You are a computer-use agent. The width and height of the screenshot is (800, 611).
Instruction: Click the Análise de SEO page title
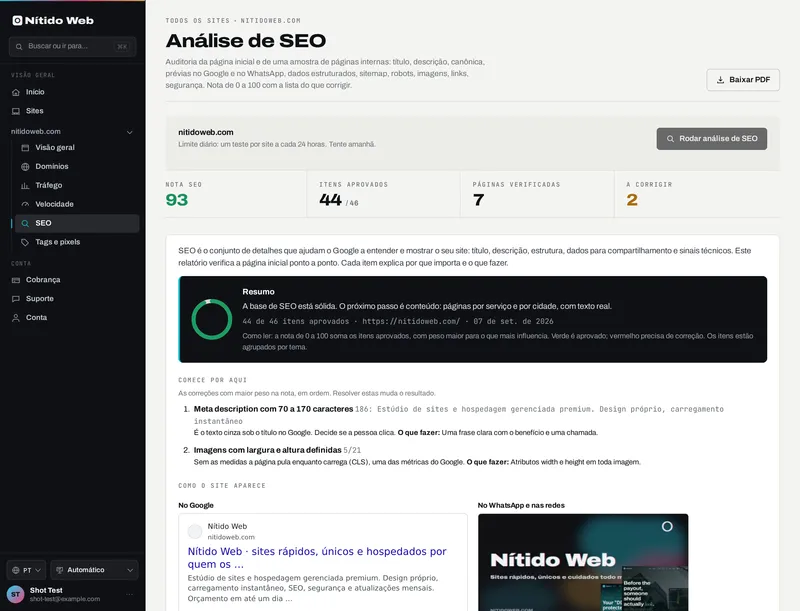245,41
